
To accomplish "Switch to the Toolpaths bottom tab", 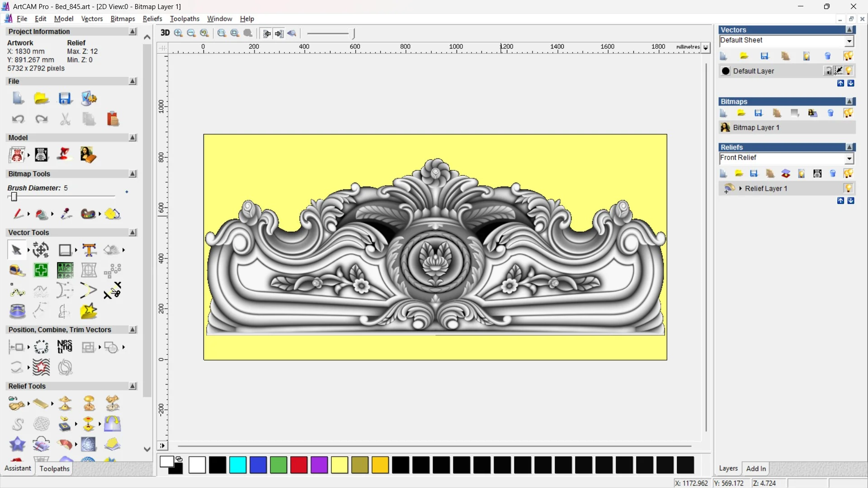I will (x=54, y=469).
